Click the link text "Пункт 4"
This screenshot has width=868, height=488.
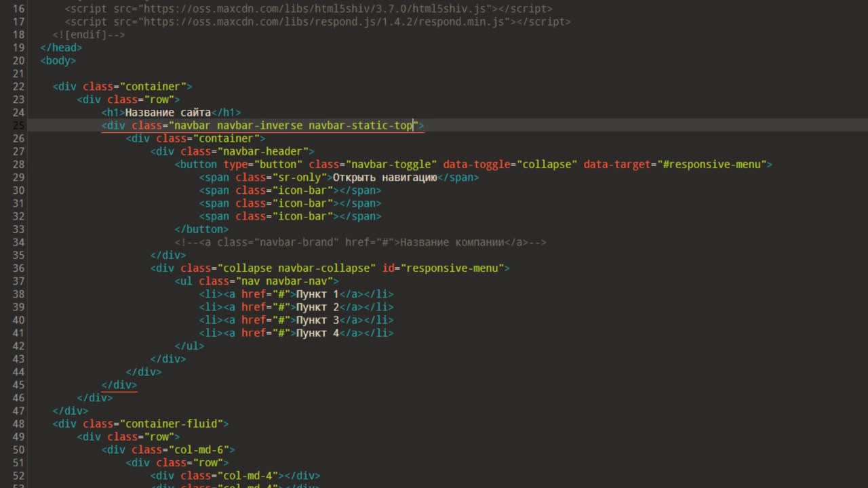coord(318,333)
